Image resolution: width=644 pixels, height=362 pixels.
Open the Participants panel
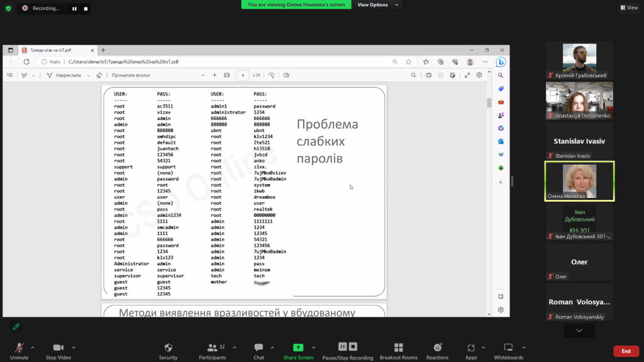(213, 351)
